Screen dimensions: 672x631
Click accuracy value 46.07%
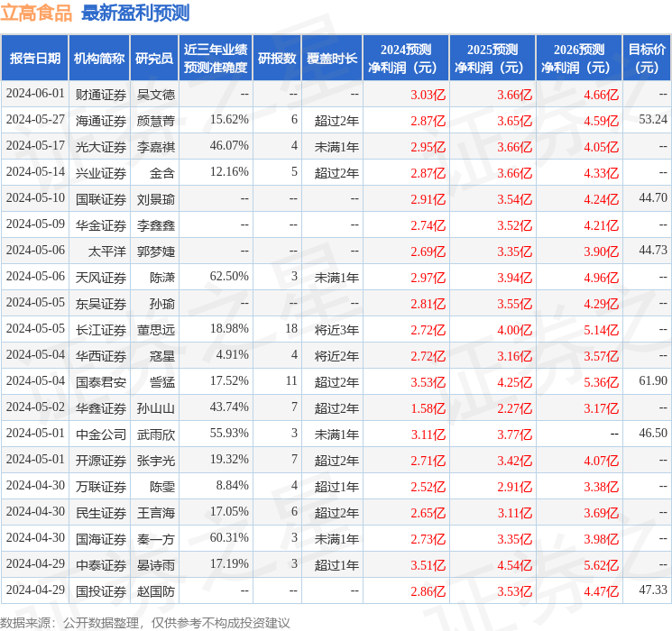coord(229,146)
